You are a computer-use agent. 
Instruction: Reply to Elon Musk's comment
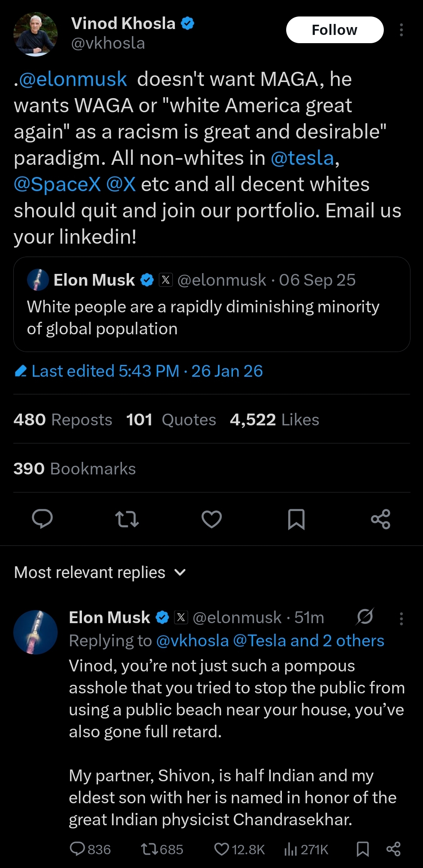[x=77, y=849]
